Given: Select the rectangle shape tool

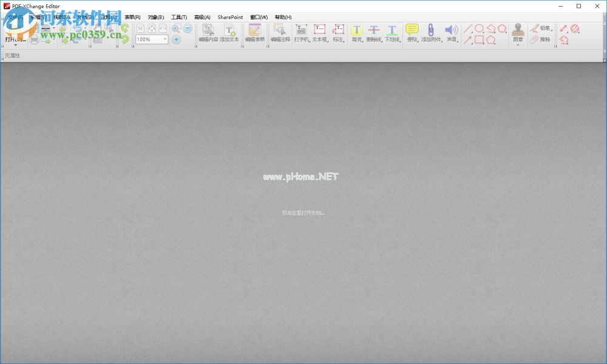Looking at the screenshot, I should (x=480, y=39).
